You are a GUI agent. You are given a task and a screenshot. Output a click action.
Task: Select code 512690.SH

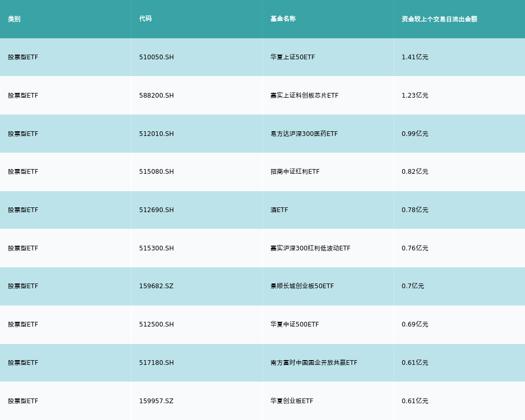pyautogui.click(x=156, y=210)
